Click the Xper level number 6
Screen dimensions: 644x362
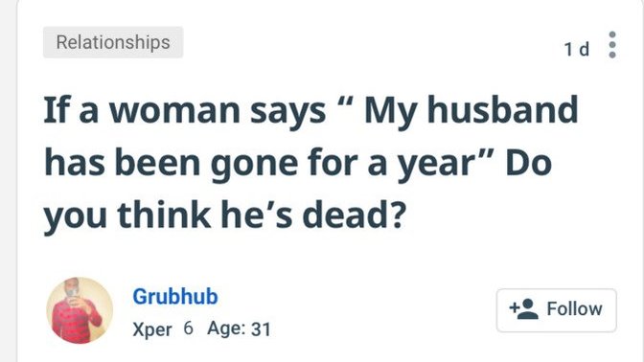(x=188, y=328)
